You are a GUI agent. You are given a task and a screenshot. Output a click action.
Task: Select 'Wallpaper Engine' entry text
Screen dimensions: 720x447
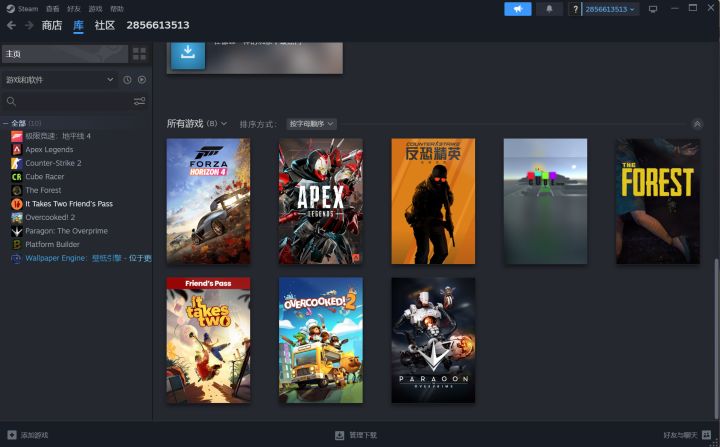pos(88,258)
